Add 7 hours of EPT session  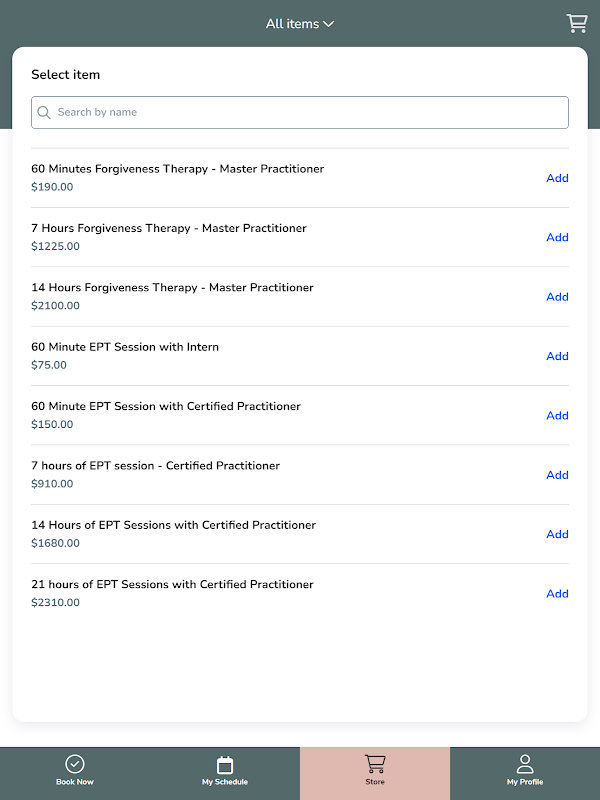pos(557,475)
